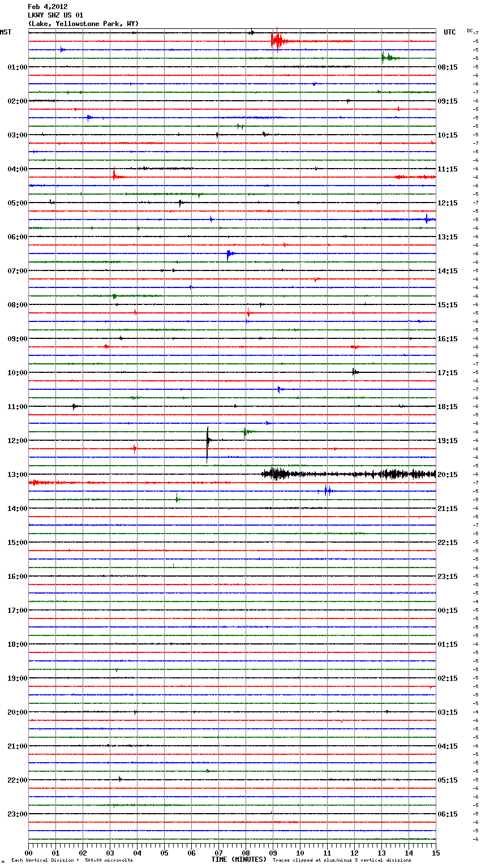Screen dimensions: 481x868
Task: Click the 04:15 UTC time label
Action: (448, 746)
